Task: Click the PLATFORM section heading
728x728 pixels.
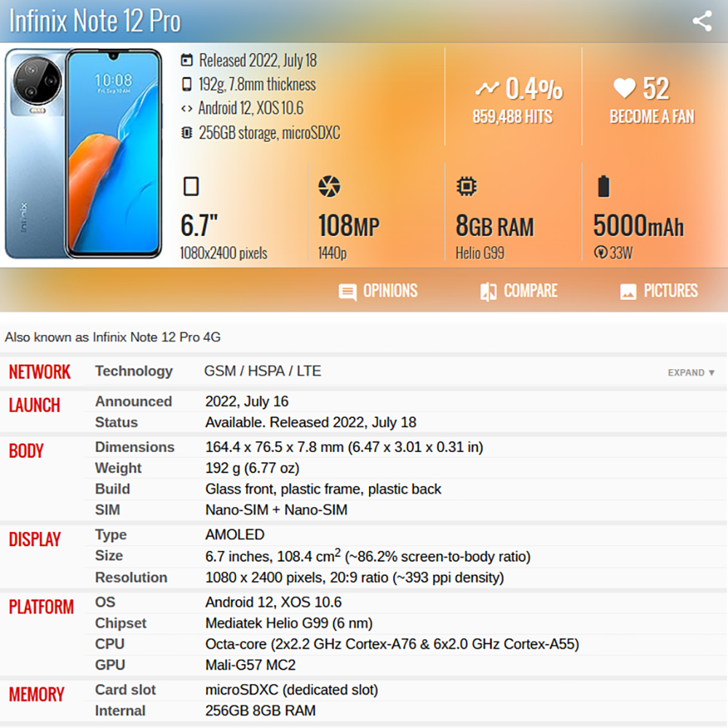Action: coord(41,607)
